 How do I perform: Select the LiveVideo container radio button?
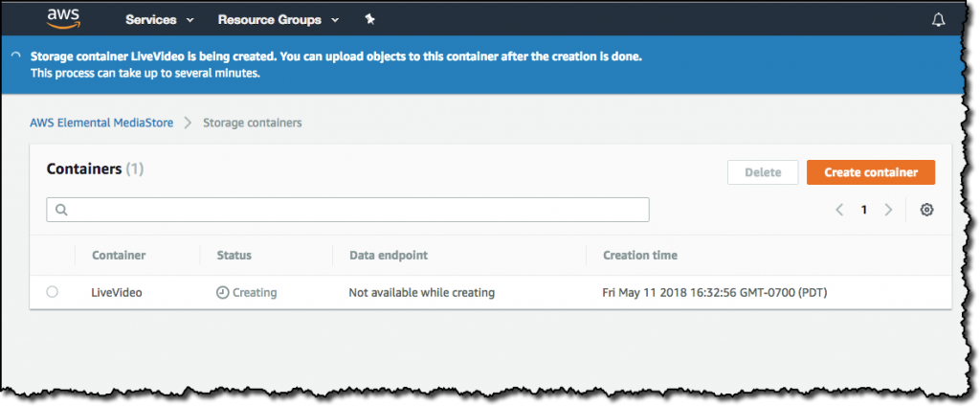(x=52, y=291)
